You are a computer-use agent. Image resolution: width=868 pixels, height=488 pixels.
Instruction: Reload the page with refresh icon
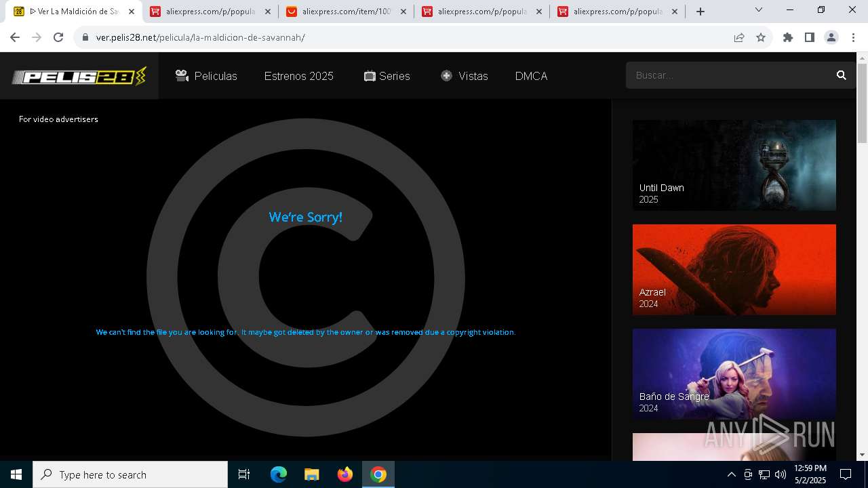58,37
